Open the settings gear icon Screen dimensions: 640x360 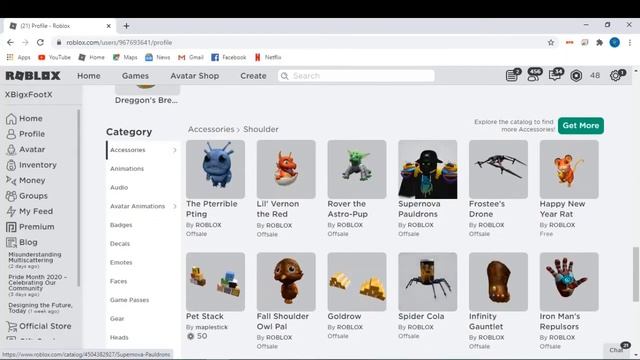(x=616, y=75)
